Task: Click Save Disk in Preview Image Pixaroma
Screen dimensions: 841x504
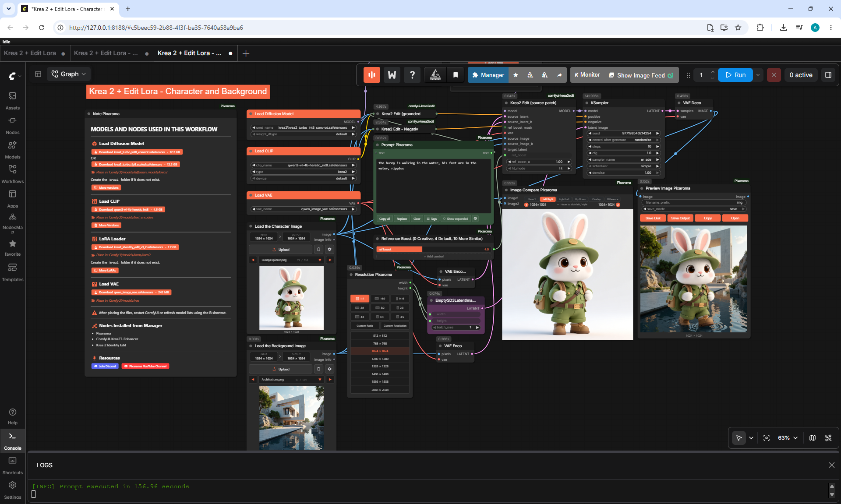Action: pos(653,218)
